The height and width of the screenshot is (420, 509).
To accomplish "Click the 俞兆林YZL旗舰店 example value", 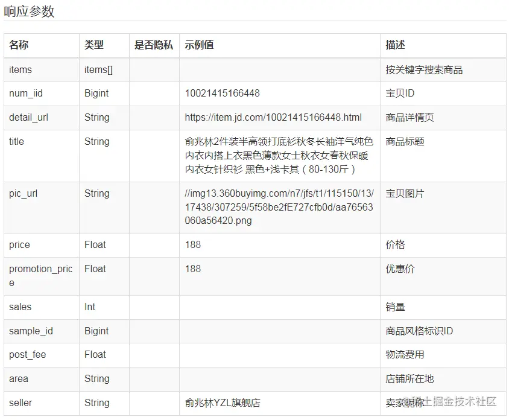I will click(x=223, y=402).
